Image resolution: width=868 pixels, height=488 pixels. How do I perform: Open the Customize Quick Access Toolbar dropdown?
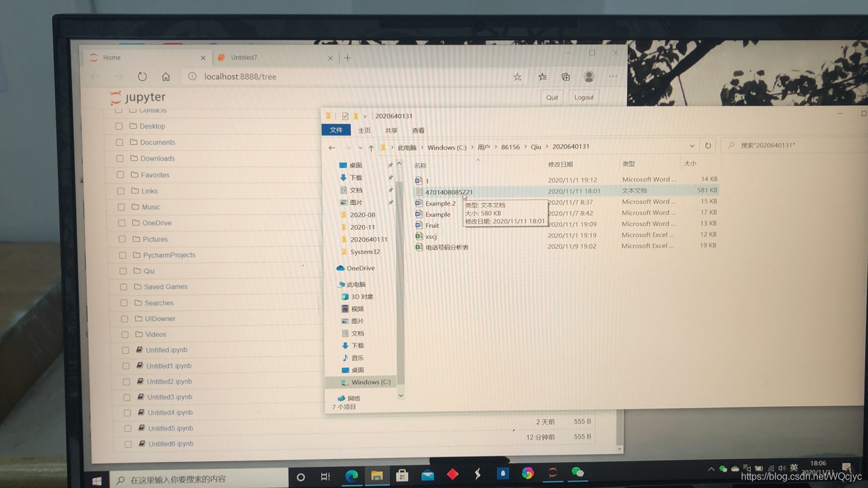click(x=365, y=116)
